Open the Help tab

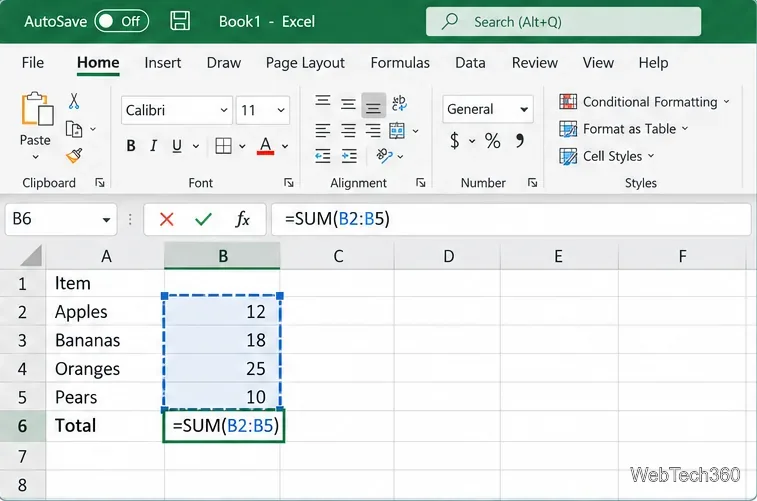pyautogui.click(x=653, y=63)
